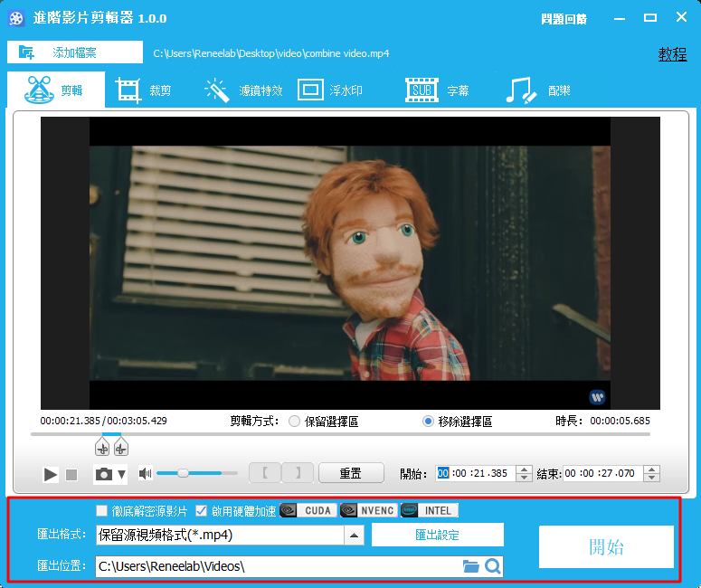Viewport: 701px width, 588px height.
Task: Open the 濾鏡特效 filter effects tab
Action: coord(243,90)
